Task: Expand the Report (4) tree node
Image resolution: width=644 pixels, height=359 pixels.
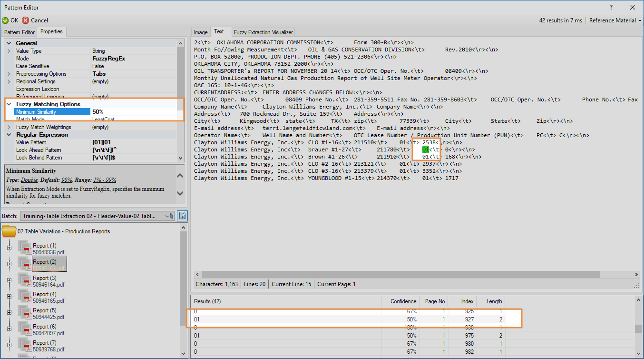Action: click(9, 296)
